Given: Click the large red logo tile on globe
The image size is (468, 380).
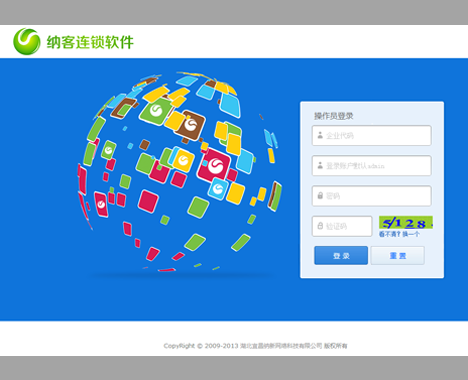Looking at the screenshot, I should (x=214, y=166).
